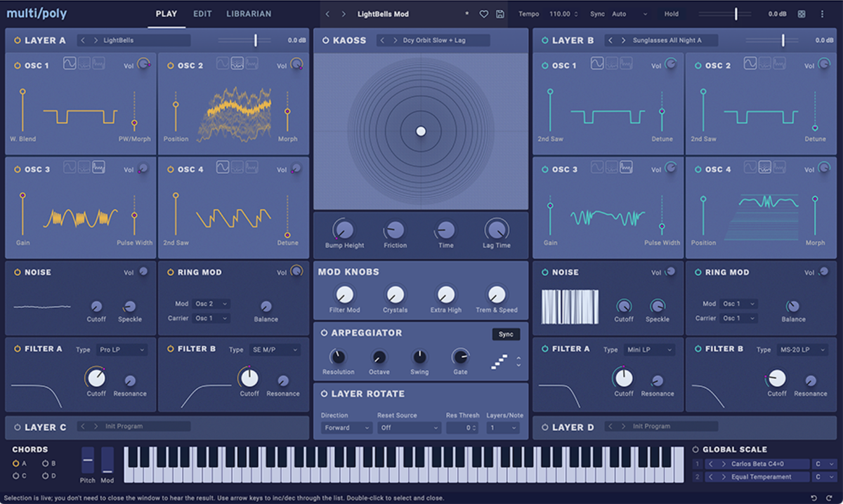Go to previous performance with the left arrow
This screenshot has height=504, width=843.
[328, 14]
